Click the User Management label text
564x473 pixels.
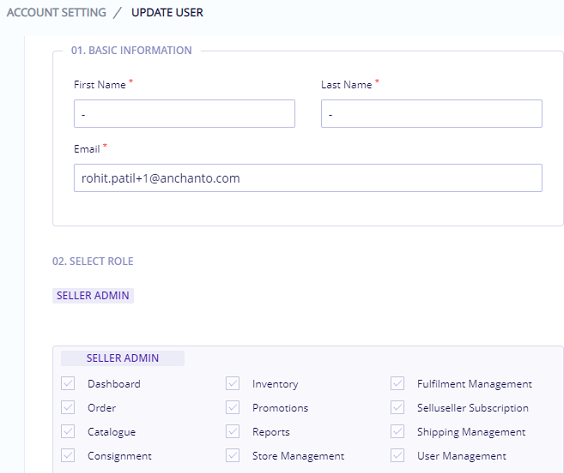(x=461, y=456)
